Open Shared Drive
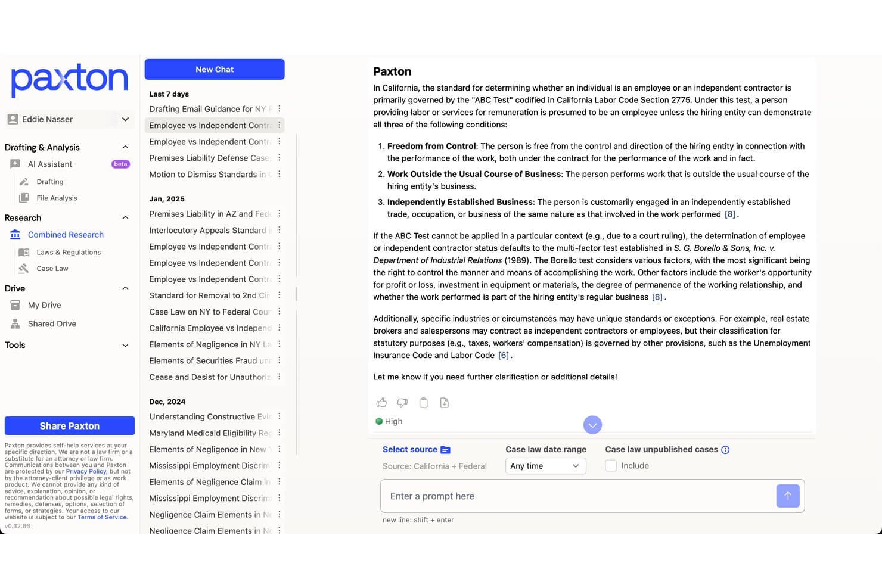 click(x=52, y=324)
